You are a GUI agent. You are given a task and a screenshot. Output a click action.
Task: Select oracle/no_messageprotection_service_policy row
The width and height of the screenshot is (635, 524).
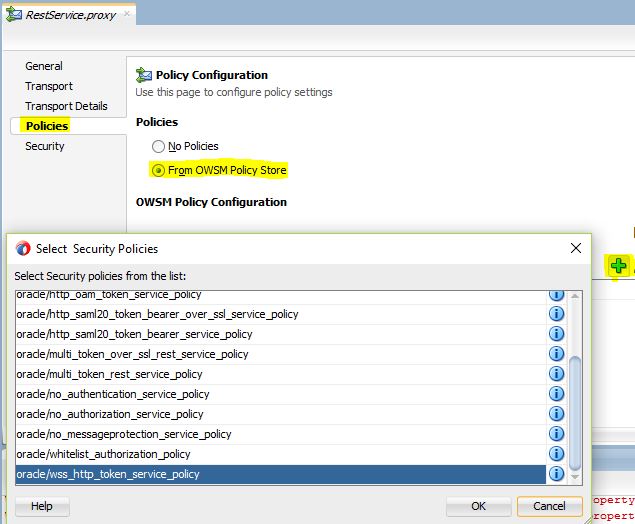point(281,434)
